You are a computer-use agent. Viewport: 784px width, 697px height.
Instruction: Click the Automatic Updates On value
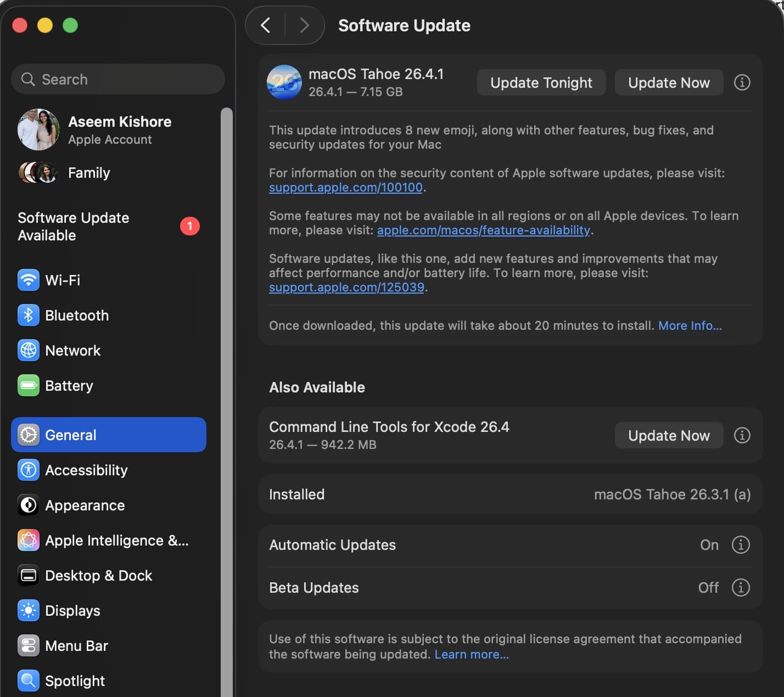pos(709,545)
